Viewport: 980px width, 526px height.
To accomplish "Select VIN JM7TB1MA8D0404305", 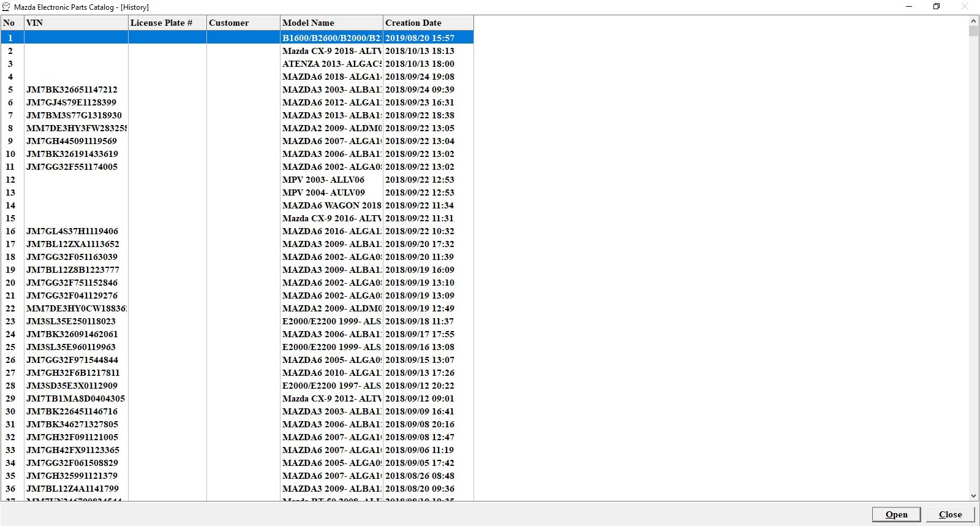I will point(75,398).
